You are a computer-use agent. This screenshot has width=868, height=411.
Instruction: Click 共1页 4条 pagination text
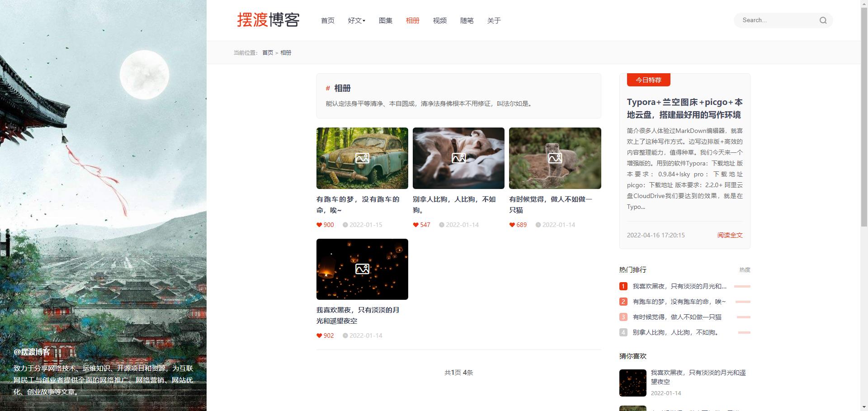tap(458, 373)
